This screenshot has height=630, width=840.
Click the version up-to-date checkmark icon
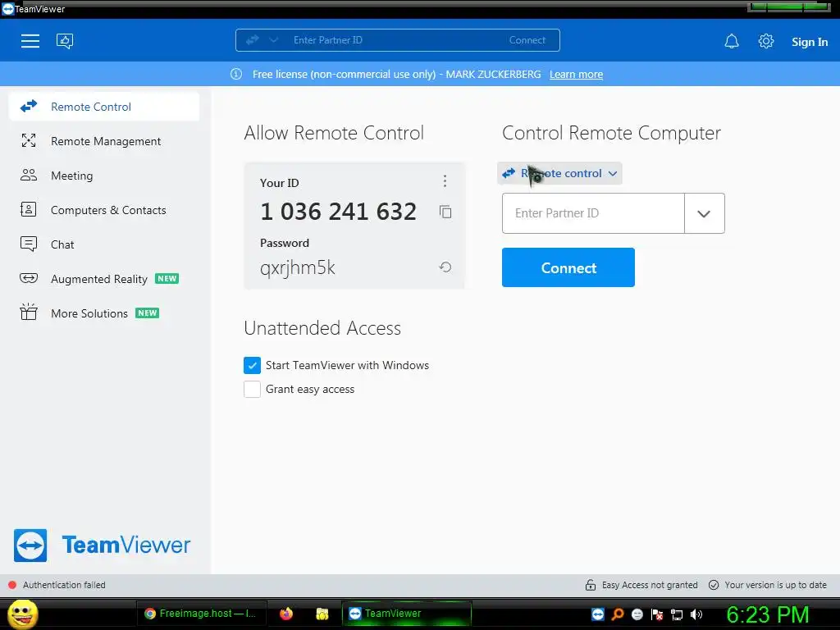click(714, 585)
